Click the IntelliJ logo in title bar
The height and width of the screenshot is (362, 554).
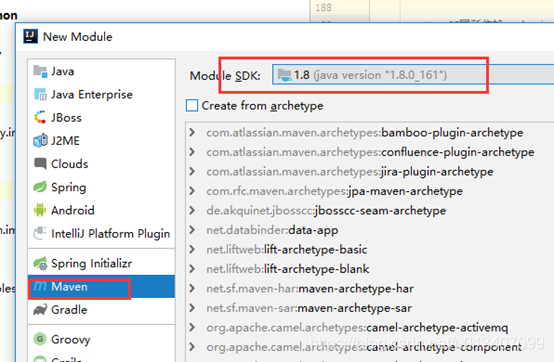(30, 36)
